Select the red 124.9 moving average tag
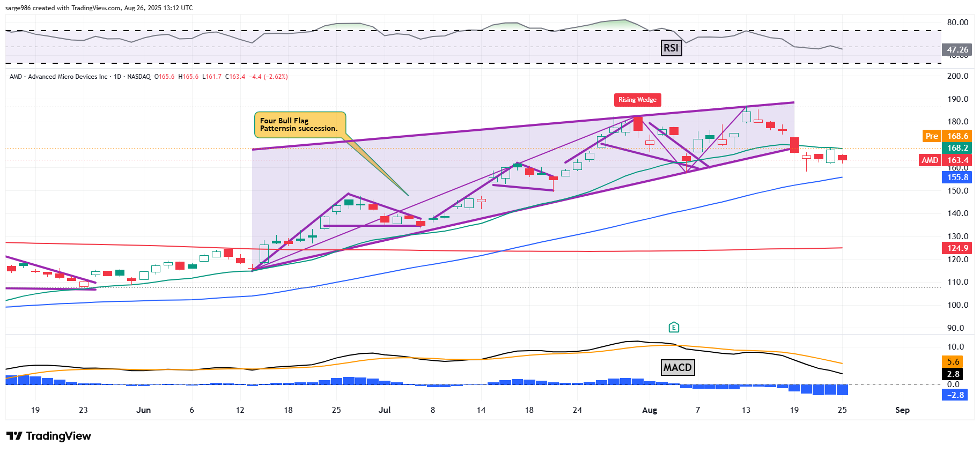The height and width of the screenshot is (452, 980). 957,248
